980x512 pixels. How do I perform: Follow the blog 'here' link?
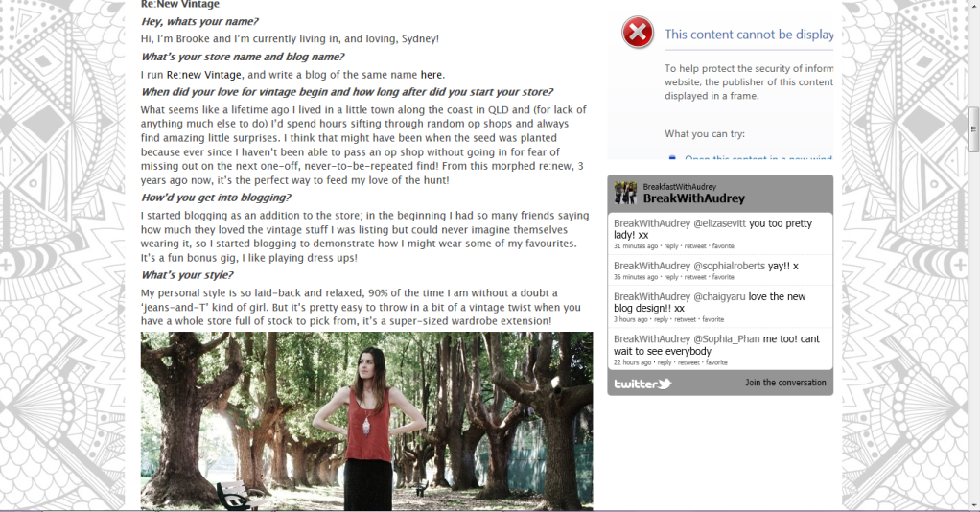pos(432,75)
